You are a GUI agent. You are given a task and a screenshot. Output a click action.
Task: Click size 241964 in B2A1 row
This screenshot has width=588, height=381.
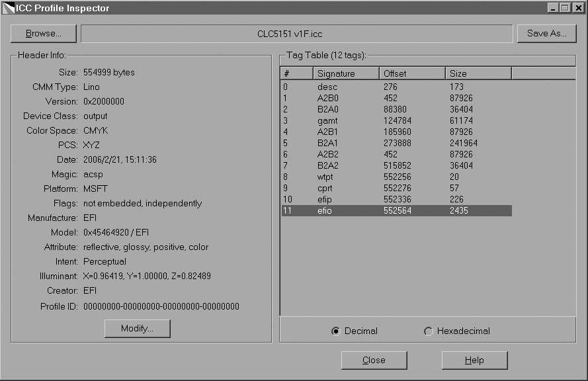click(464, 144)
